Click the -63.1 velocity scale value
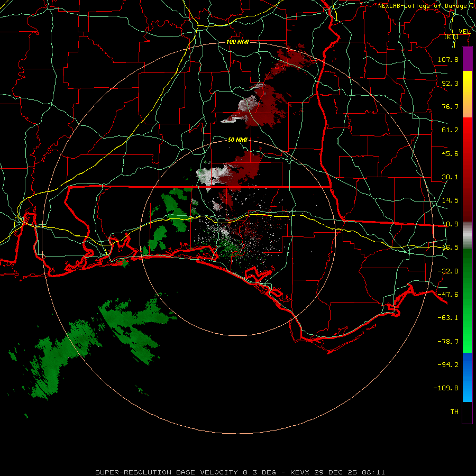This screenshot has height=476, width=476. [x=448, y=318]
